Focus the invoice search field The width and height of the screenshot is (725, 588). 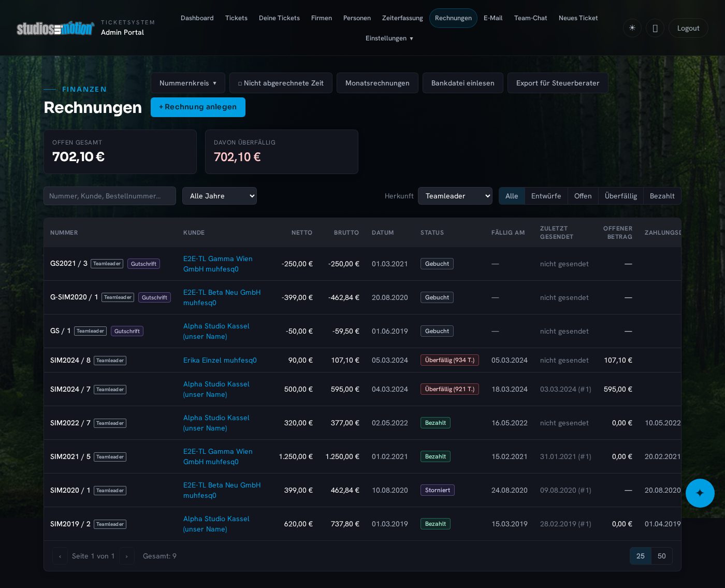click(110, 196)
